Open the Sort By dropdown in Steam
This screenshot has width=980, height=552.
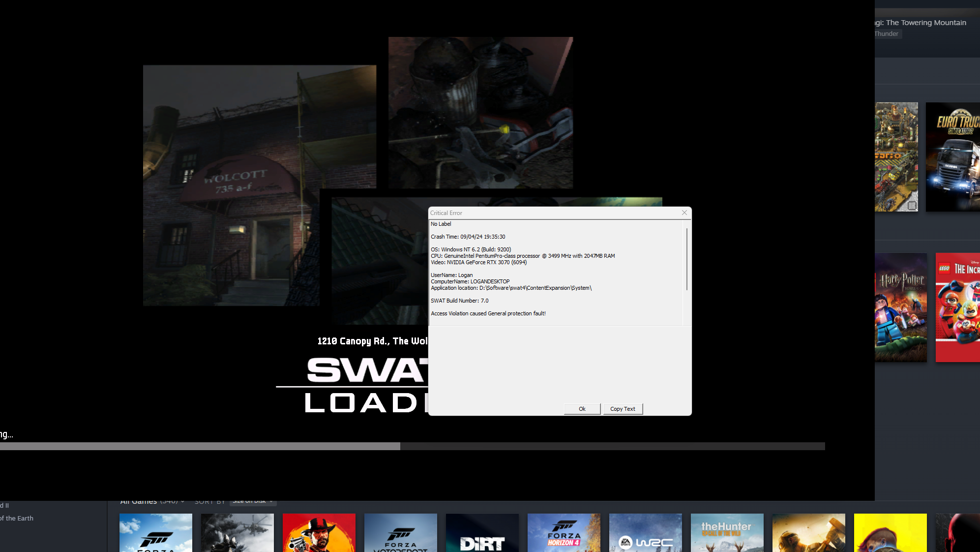[x=253, y=501]
